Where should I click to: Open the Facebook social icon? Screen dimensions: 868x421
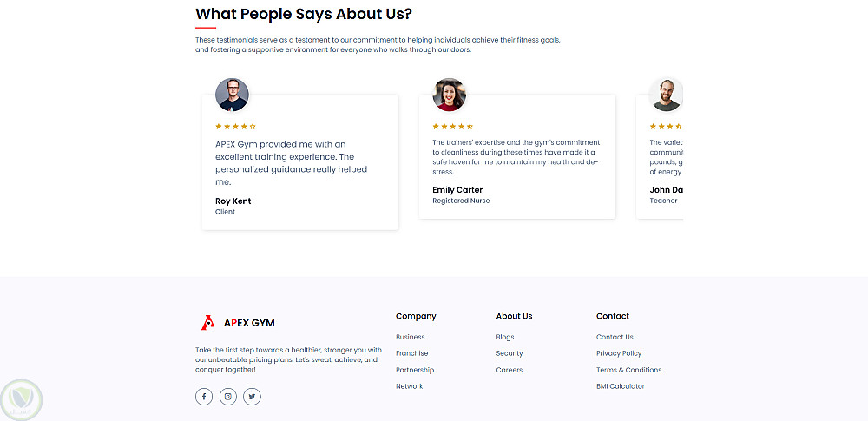pyautogui.click(x=204, y=397)
